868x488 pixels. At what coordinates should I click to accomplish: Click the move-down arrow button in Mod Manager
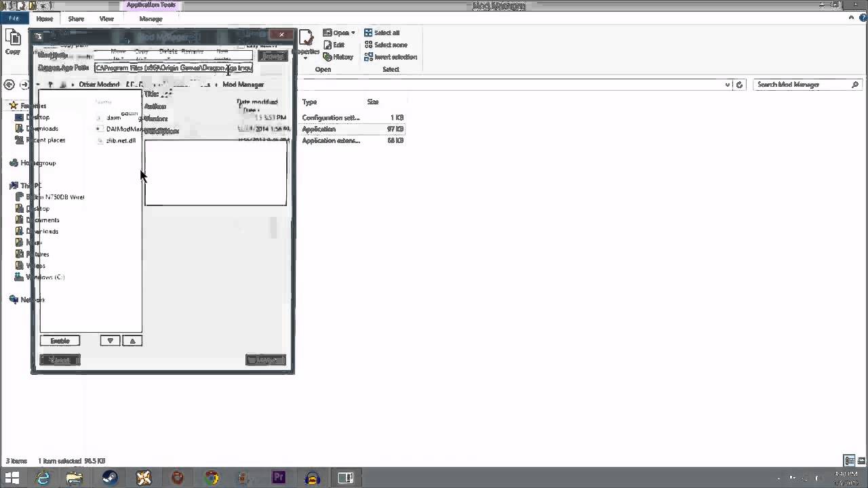point(110,341)
